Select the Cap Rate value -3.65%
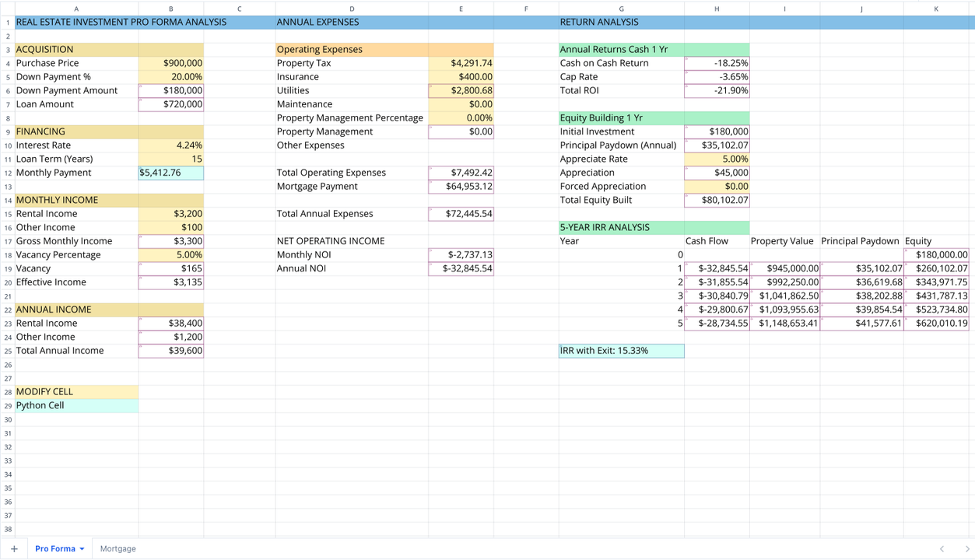The width and height of the screenshot is (975, 560). click(x=716, y=76)
